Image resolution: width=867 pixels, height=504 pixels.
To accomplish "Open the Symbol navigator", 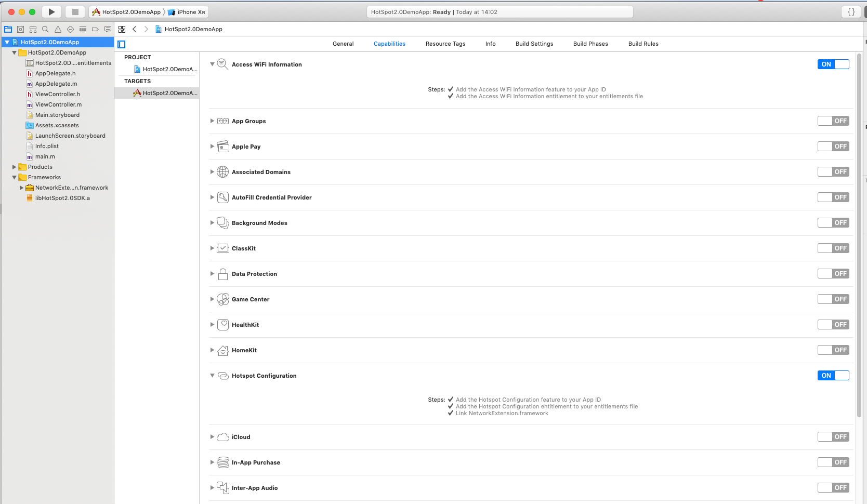I will [x=33, y=30].
